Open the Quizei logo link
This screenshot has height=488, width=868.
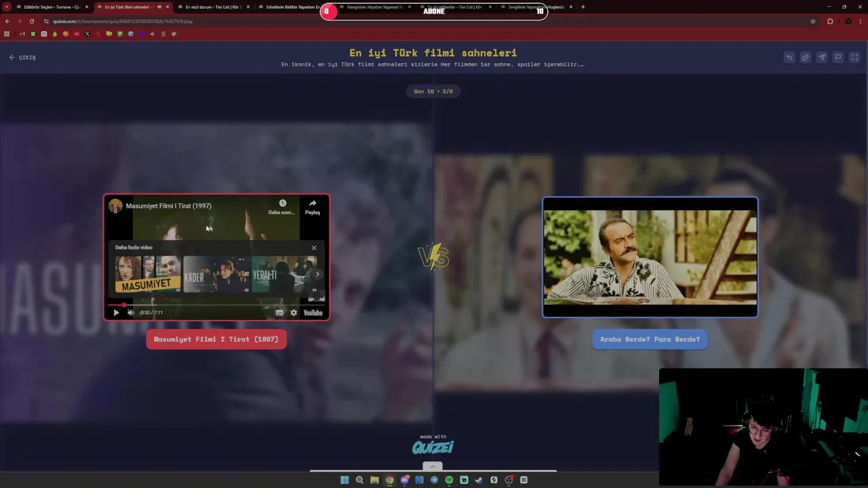point(433,447)
